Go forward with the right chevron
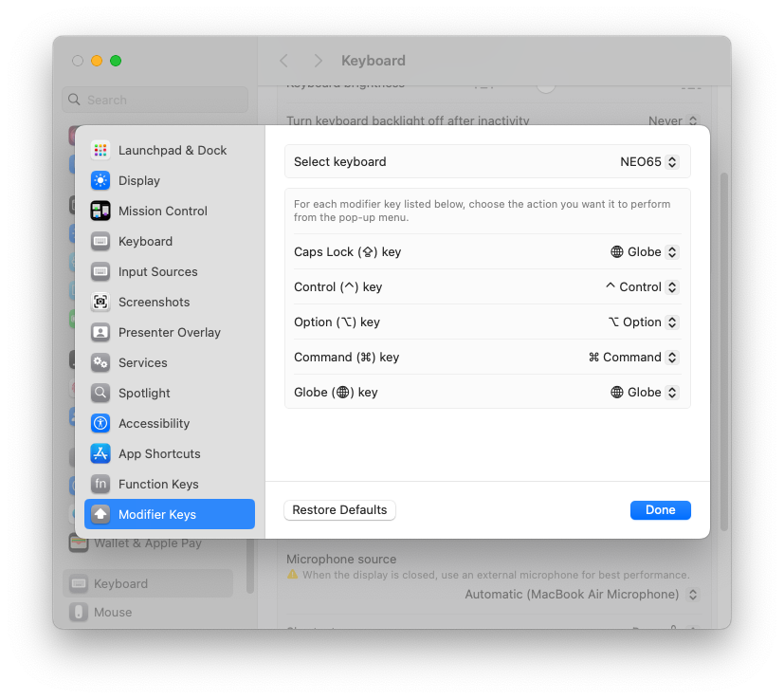 click(x=318, y=61)
